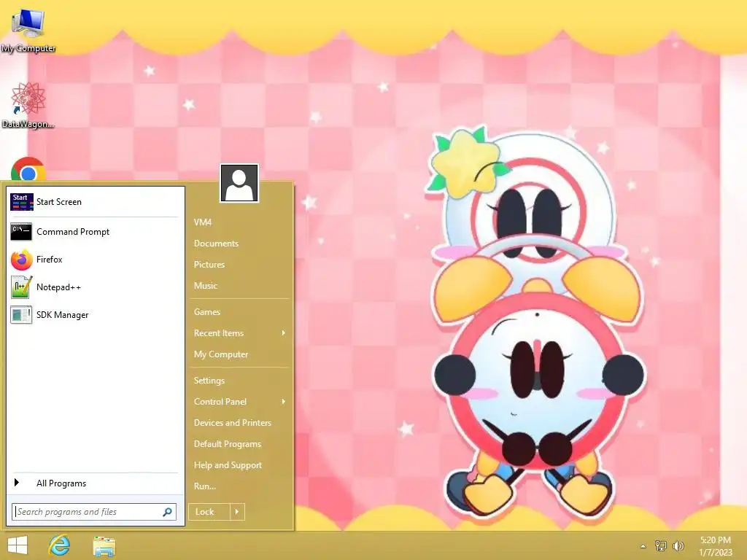Open the taskbar clock showing 5:20 PM
Viewport: 747px width, 560px height.
[715, 546]
